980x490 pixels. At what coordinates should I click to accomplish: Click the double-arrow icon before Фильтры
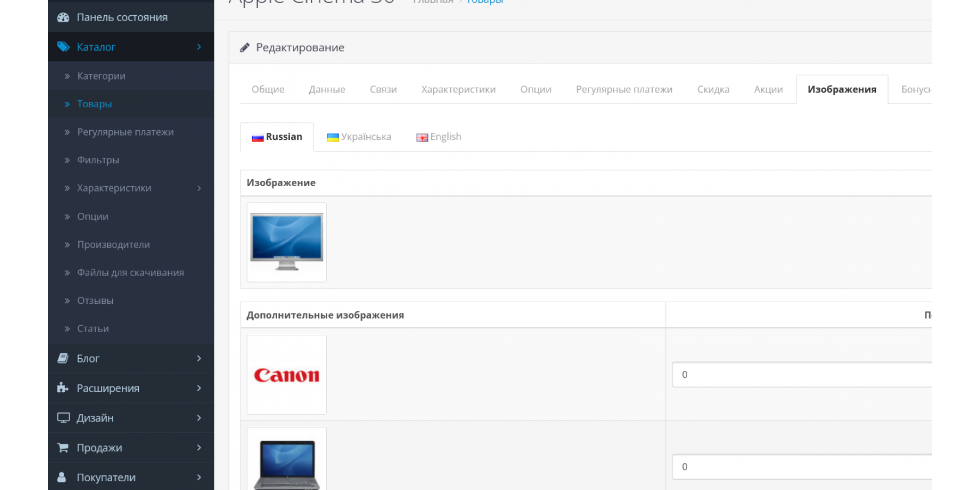(x=67, y=160)
